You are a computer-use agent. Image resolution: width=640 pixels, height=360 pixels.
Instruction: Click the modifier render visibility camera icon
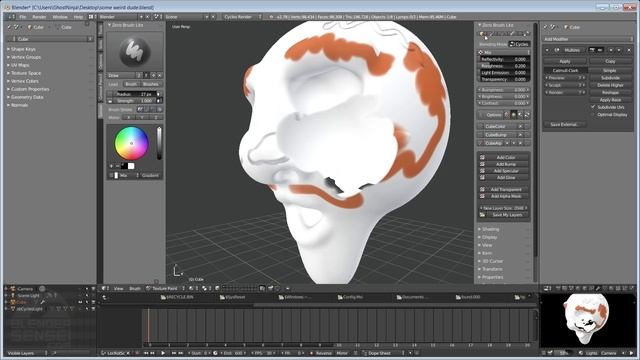[x=592, y=50]
